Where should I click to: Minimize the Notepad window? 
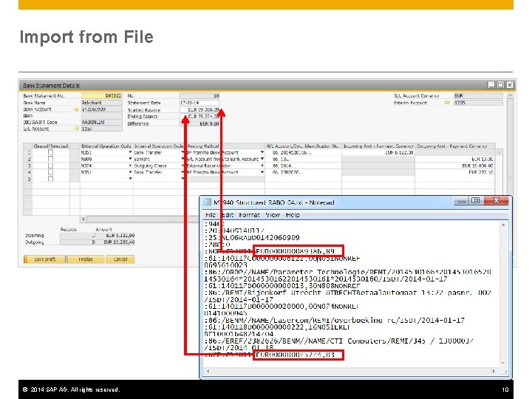click(461, 201)
